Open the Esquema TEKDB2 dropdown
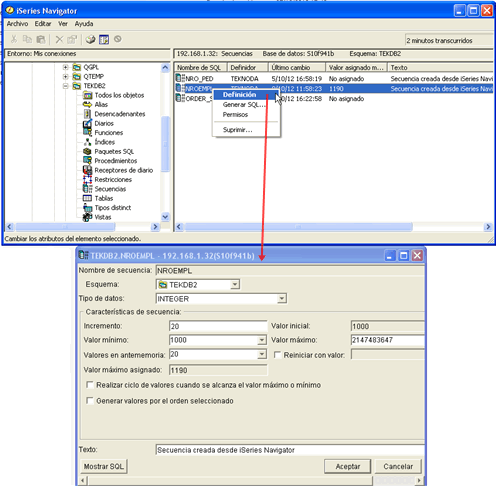Image resolution: width=496 pixels, height=486 pixels. 235,285
